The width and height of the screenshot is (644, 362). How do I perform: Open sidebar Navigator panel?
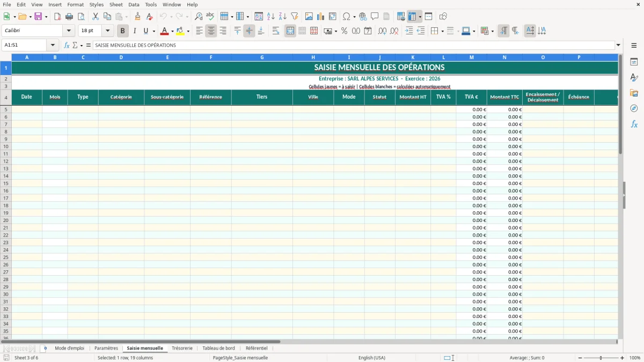634,108
